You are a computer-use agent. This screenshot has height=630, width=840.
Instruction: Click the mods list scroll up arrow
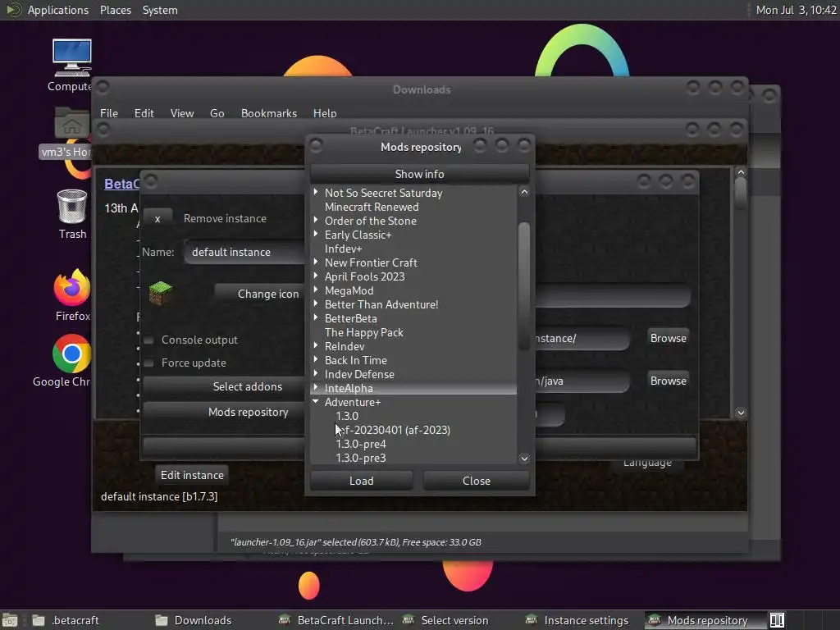click(x=524, y=192)
